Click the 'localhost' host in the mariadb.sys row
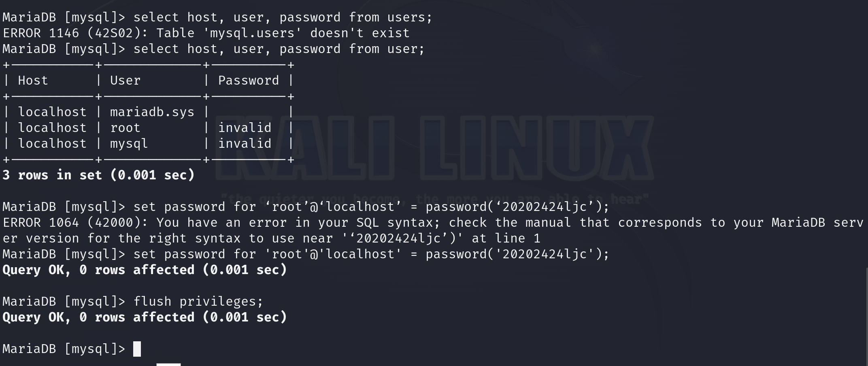 click(x=52, y=112)
